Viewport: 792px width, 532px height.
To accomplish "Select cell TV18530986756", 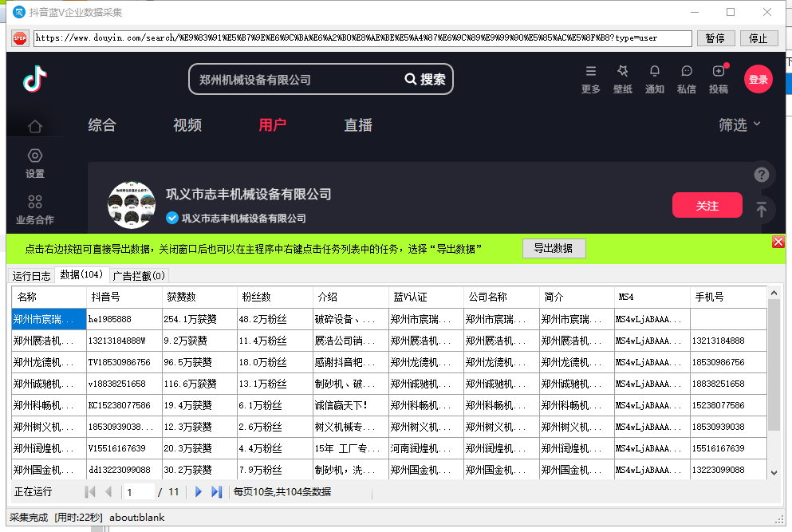I will pos(124,362).
